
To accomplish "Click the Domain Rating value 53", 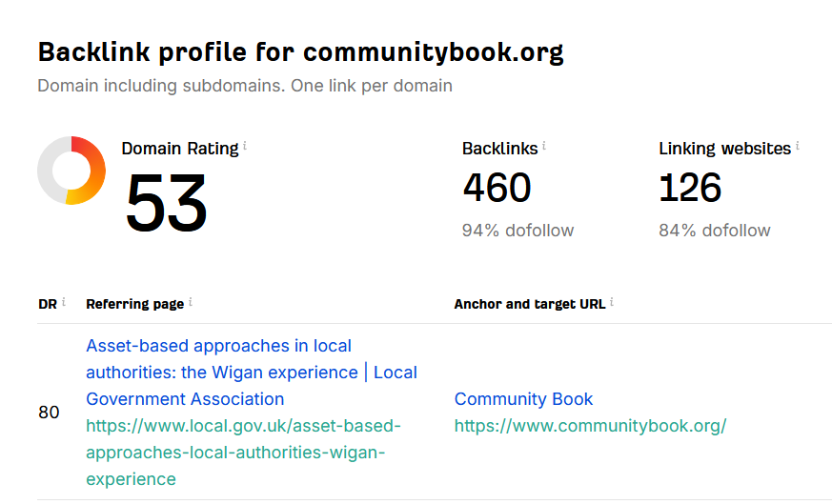I will [x=166, y=203].
